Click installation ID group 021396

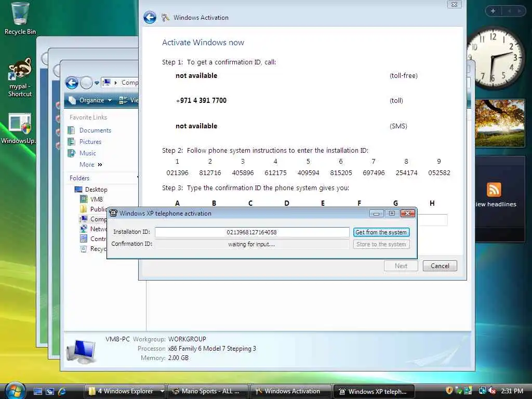[177, 172]
